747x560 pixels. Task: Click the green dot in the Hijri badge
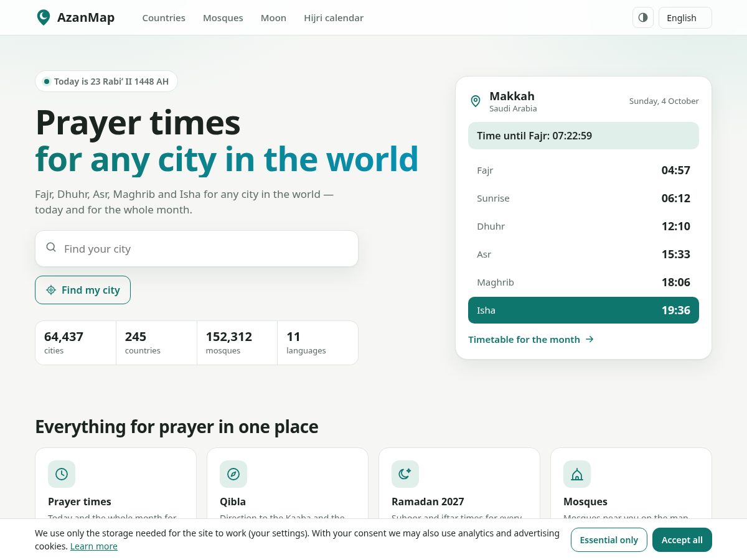[x=46, y=81]
